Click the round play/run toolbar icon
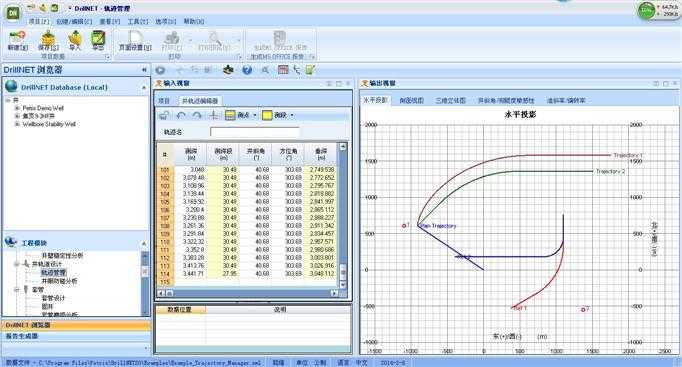Screen dimensions: 682x367 point(160,70)
